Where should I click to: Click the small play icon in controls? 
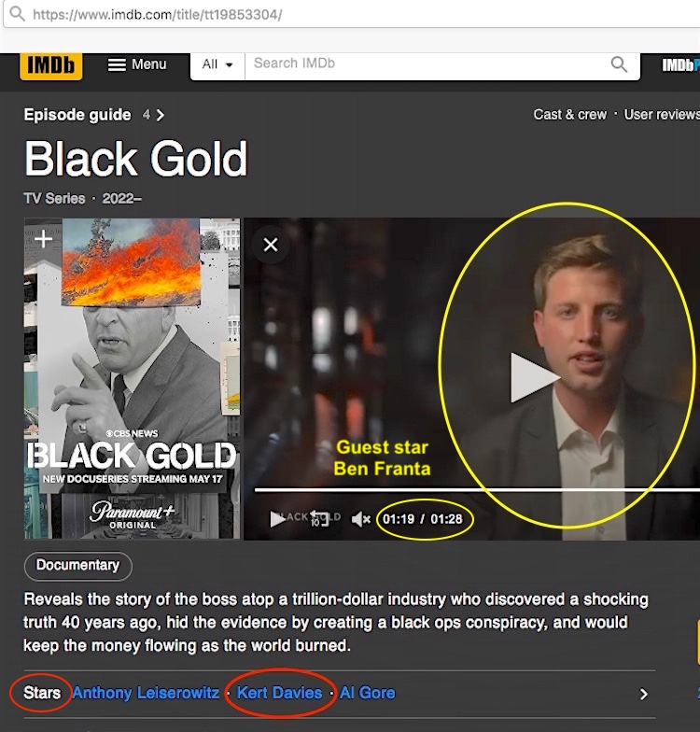coord(277,519)
